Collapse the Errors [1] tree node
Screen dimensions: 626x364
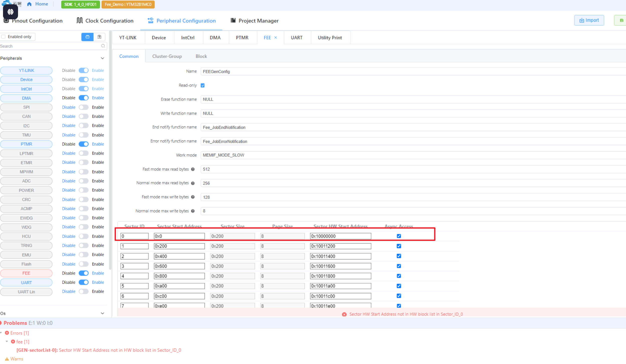1,333
